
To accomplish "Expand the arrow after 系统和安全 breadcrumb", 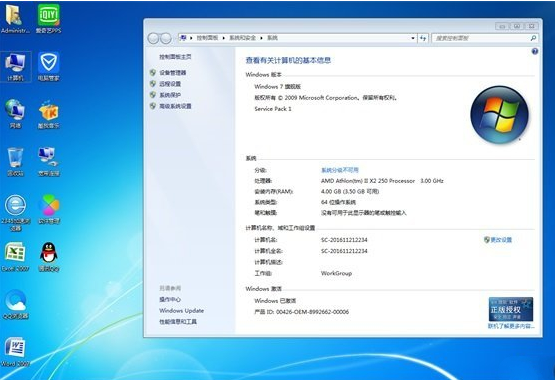I will [x=261, y=38].
